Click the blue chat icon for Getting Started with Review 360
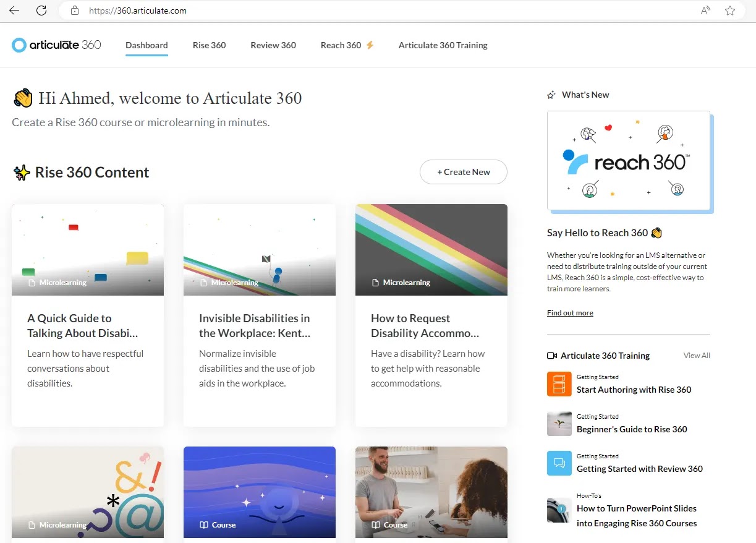This screenshot has height=543, width=756. (x=559, y=463)
